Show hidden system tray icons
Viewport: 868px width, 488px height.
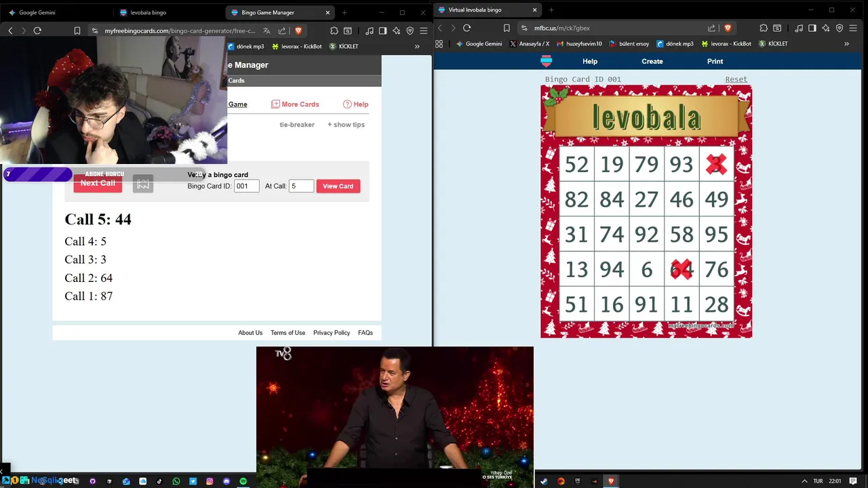804,481
